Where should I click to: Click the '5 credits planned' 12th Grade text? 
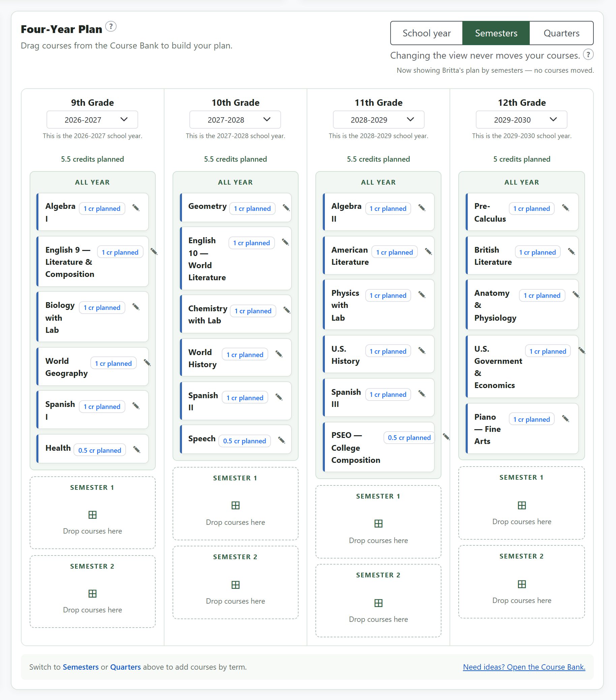(521, 159)
